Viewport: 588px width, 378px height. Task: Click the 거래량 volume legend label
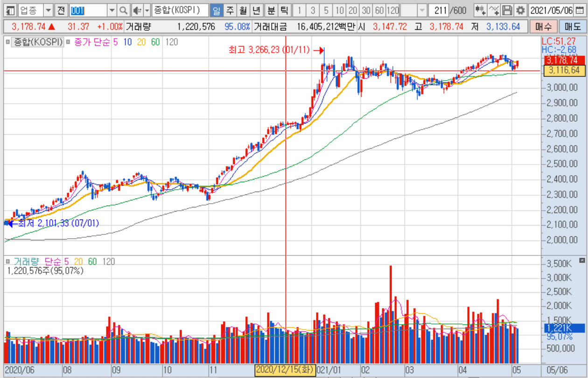[27, 261]
